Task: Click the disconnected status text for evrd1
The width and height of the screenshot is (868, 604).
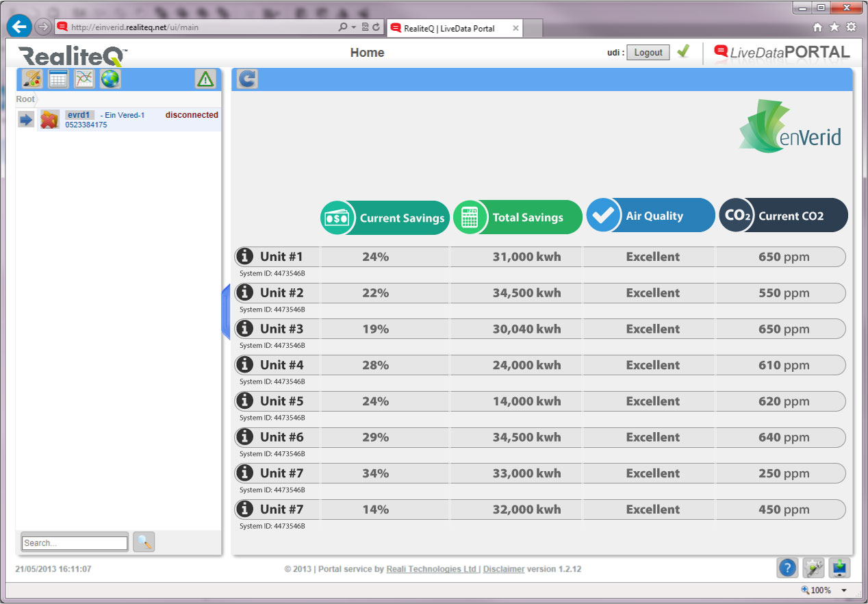Action: (192, 115)
